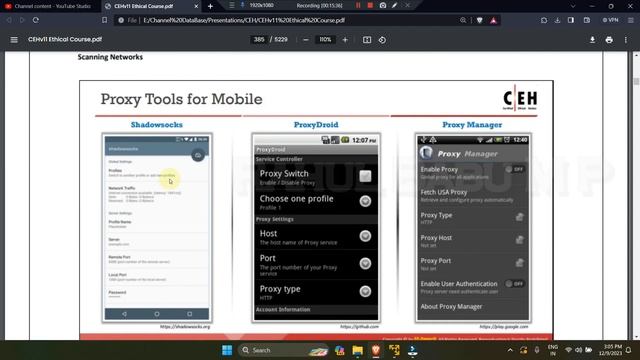Toggle the Proxy Switch checkbox

click(365, 176)
